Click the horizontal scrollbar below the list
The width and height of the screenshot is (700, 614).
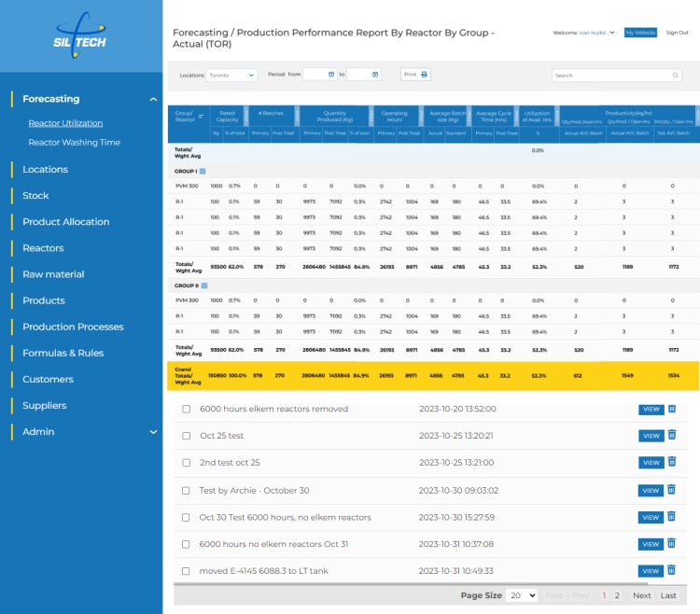(411, 583)
